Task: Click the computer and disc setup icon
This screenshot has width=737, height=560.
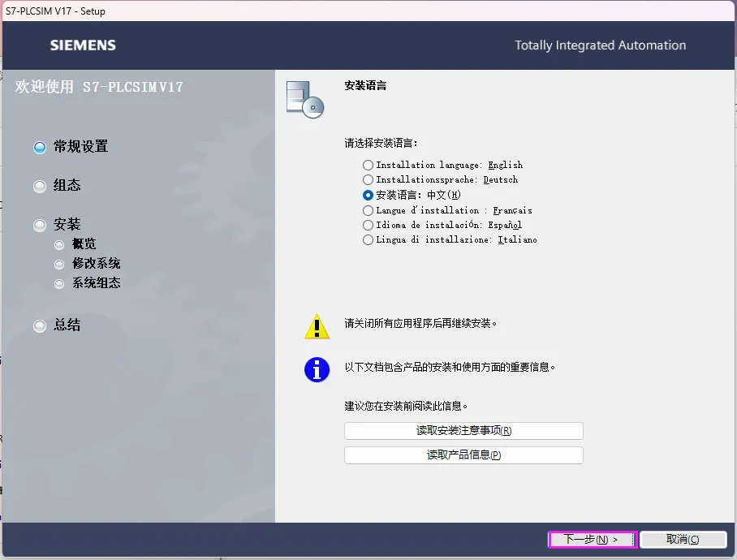Action: point(305,99)
